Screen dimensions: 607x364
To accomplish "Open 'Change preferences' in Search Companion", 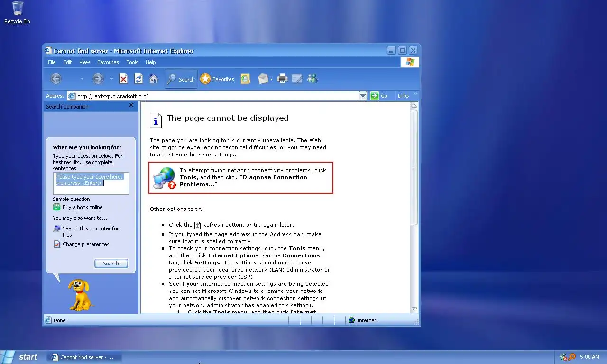I will pyautogui.click(x=86, y=244).
